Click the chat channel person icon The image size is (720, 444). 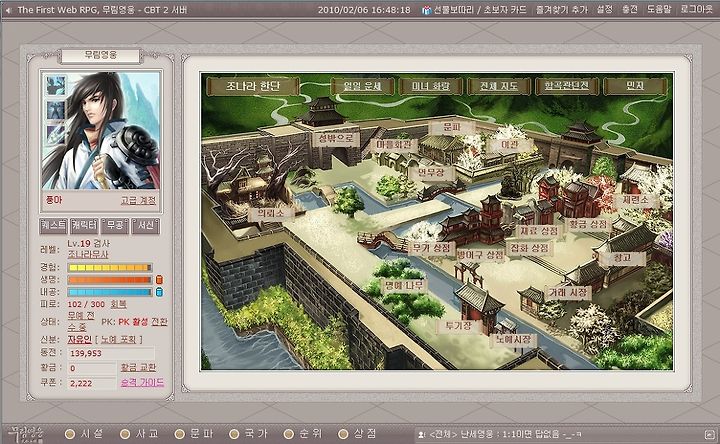coord(422,434)
